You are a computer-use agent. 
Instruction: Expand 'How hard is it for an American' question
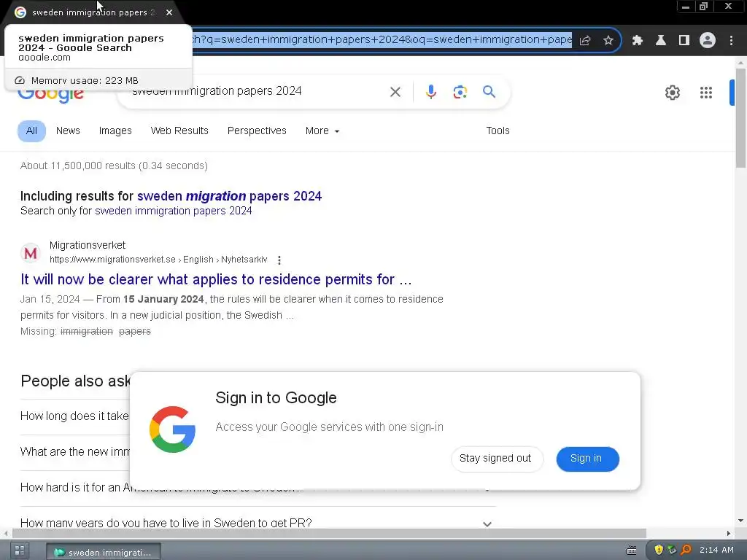pos(258,488)
